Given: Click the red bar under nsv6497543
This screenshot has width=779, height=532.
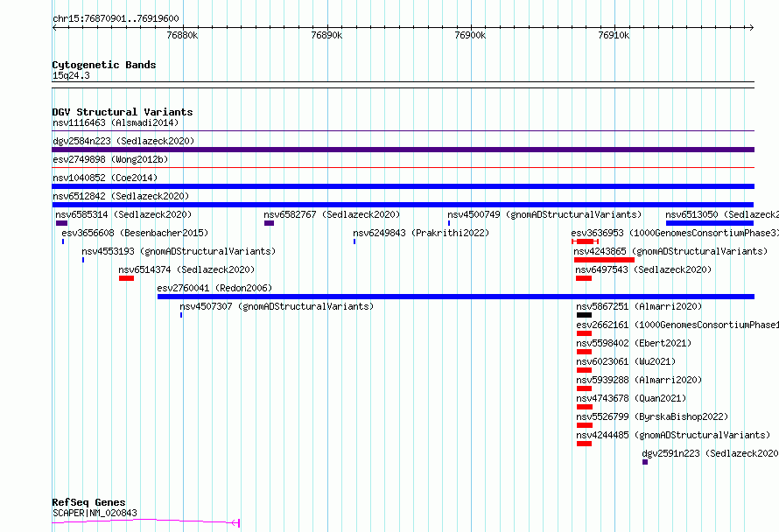Looking at the screenshot, I should (584, 278).
